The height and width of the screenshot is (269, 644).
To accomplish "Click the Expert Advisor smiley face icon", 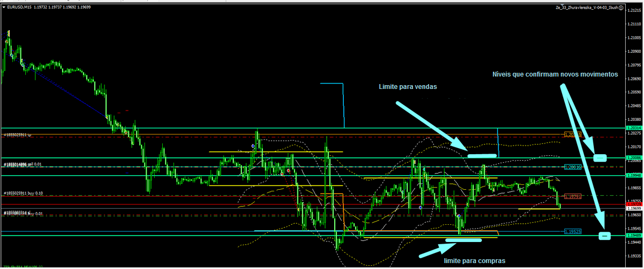I will pos(621,8).
